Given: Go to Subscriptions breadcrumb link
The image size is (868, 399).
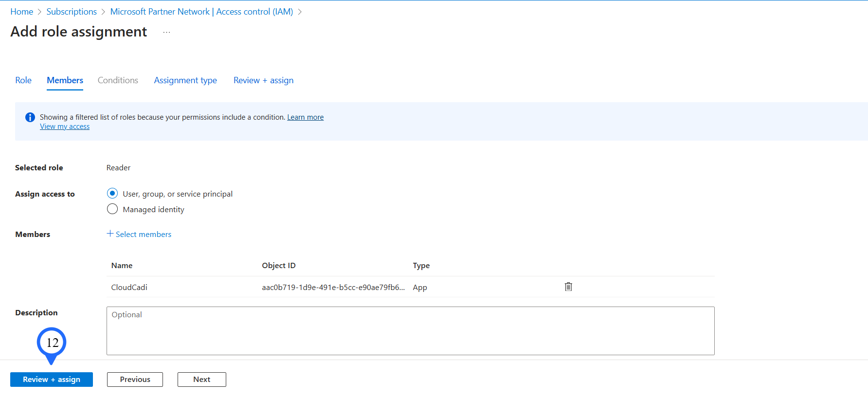Looking at the screenshot, I should (72, 12).
